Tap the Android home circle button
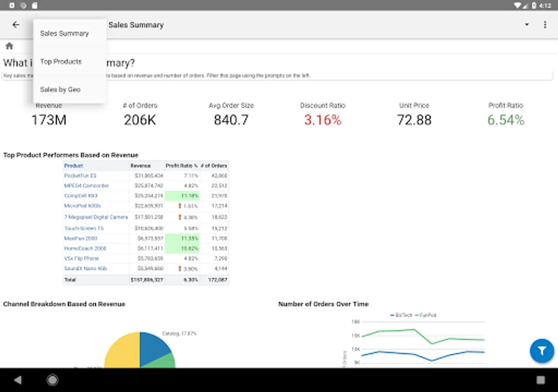This screenshot has height=392, width=558. [x=52, y=380]
